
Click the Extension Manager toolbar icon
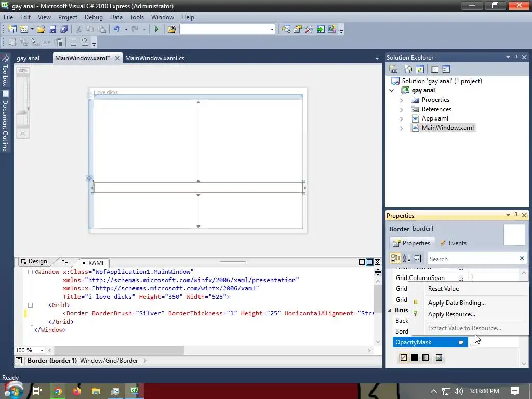point(332,29)
